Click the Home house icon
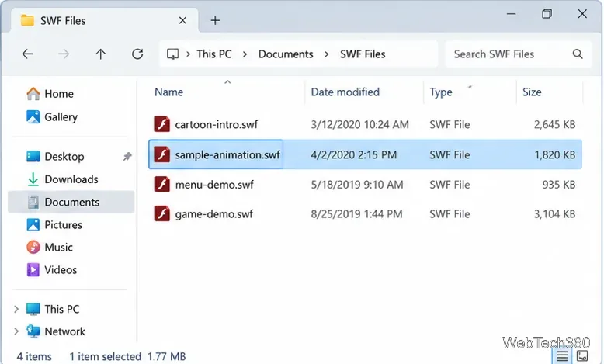Screen dimensions: 604x364 tap(33, 94)
